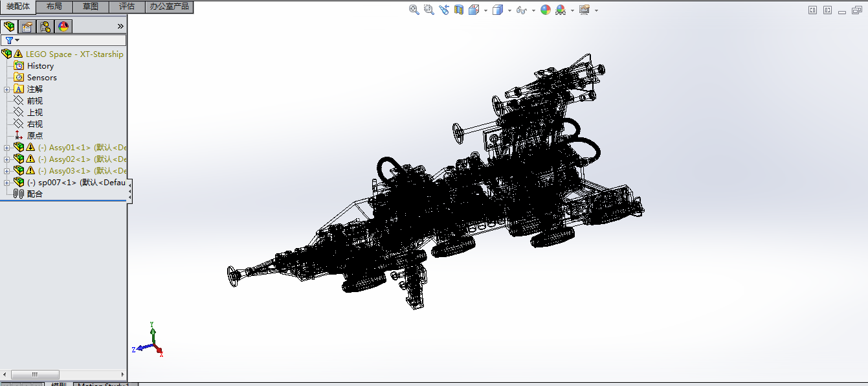Click the tree scrollbar right arrow

pyautogui.click(x=122, y=375)
